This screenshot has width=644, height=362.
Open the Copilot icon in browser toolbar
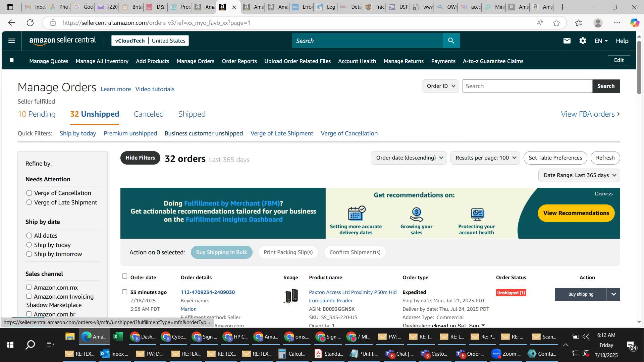click(634, 23)
